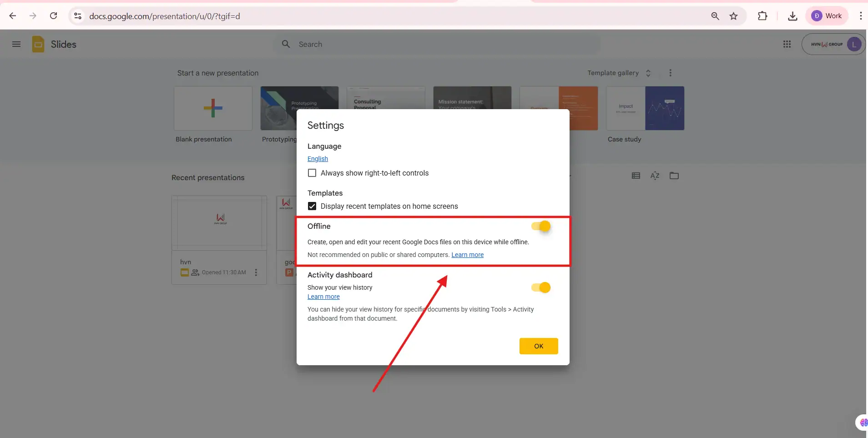Click the search icon in the Slides search bar
868x438 pixels.
coord(286,44)
